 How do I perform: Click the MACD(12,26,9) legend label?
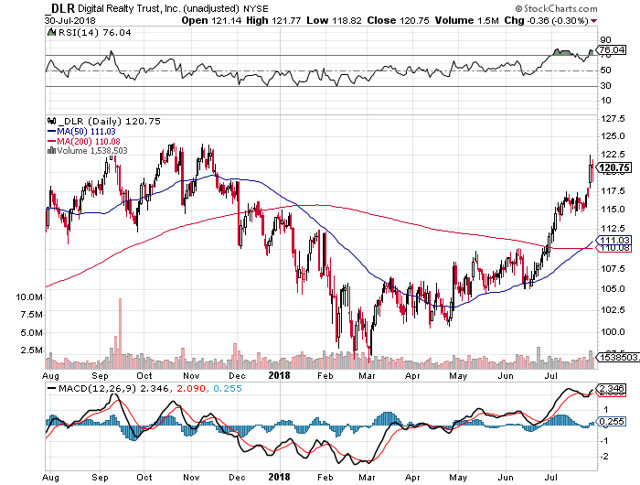click(x=97, y=389)
